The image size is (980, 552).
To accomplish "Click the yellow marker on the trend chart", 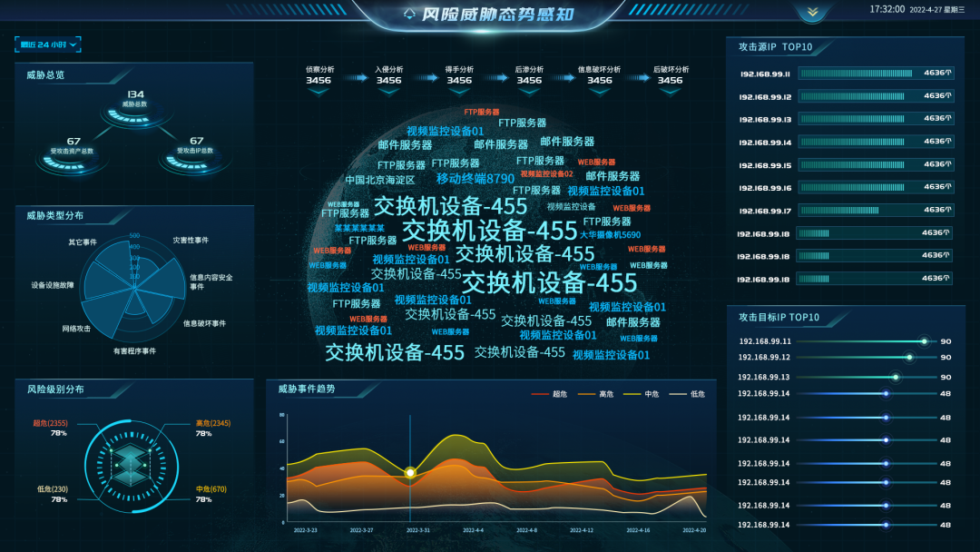I will click(x=410, y=472).
